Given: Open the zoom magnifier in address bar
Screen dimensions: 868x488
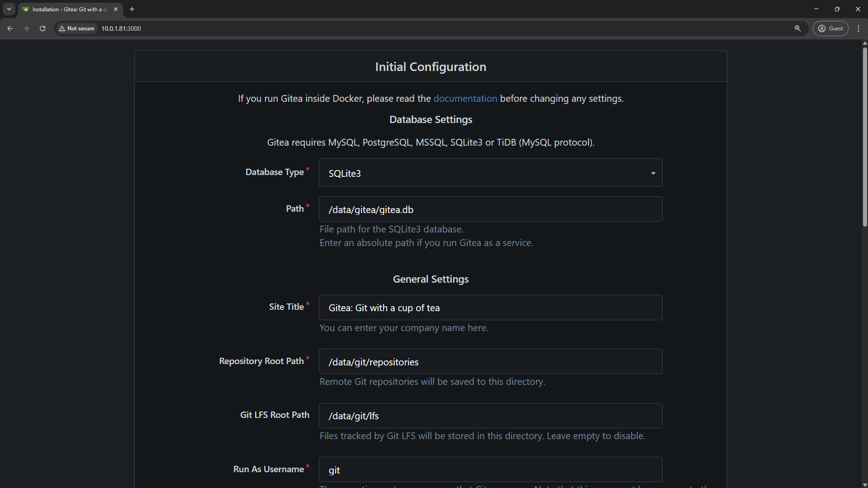Looking at the screenshot, I should pyautogui.click(x=797, y=28).
